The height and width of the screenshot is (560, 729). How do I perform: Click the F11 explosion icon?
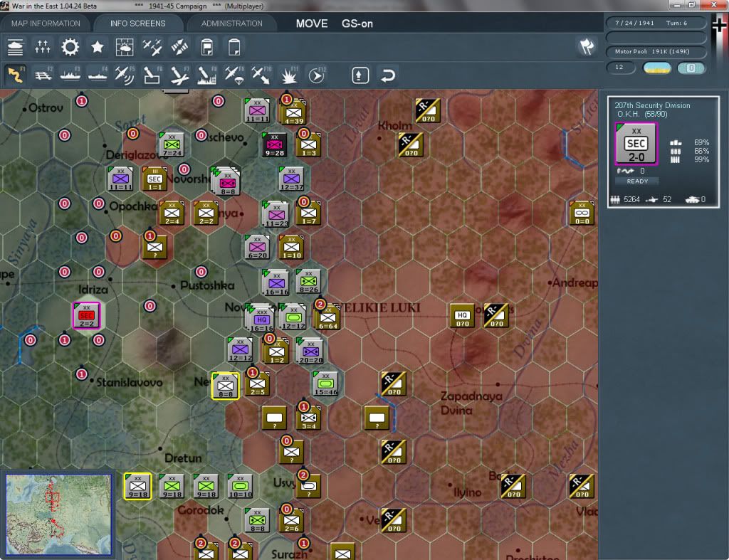click(x=289, y=75)
